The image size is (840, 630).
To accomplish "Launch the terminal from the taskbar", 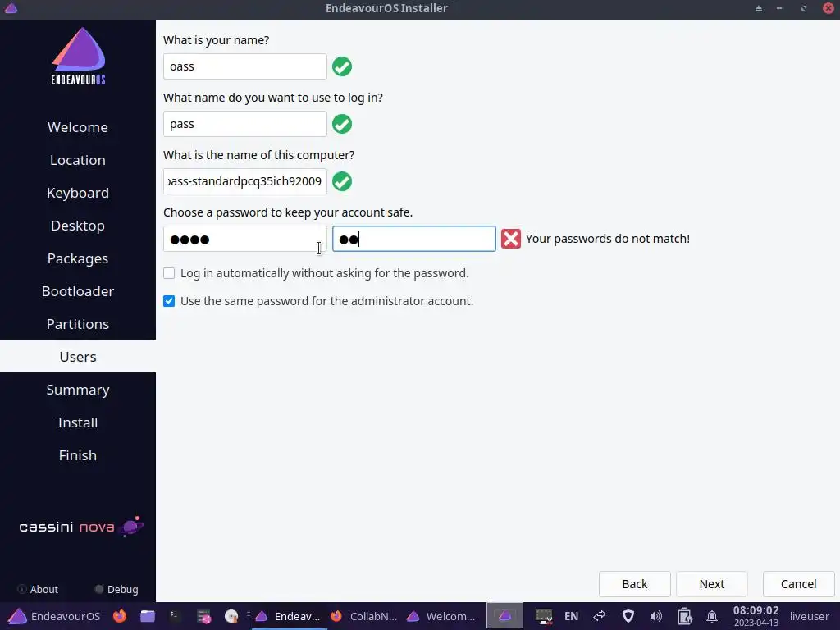I will pyautogui.click(x=175, y=616).
